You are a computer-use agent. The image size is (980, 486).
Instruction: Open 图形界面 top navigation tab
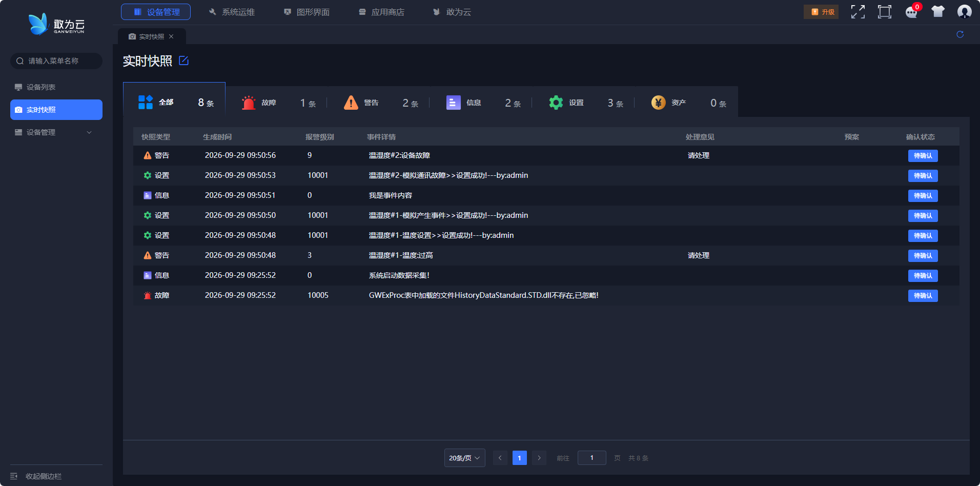pyautogui.click(x=307, y=12)
